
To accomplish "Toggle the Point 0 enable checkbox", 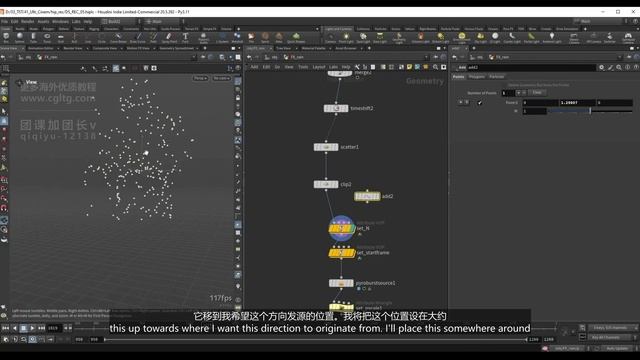I will pos(480,103).
